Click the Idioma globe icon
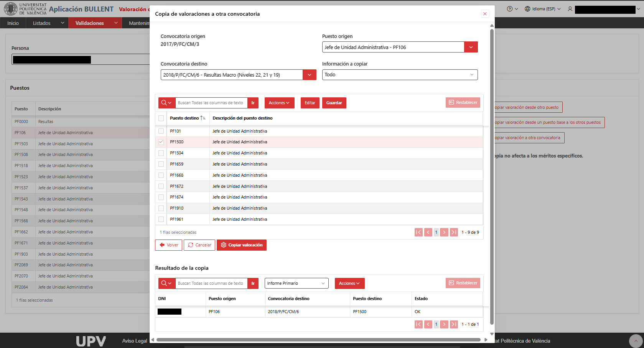The height and width of the screenshot is (348, 644). (527, 9)
